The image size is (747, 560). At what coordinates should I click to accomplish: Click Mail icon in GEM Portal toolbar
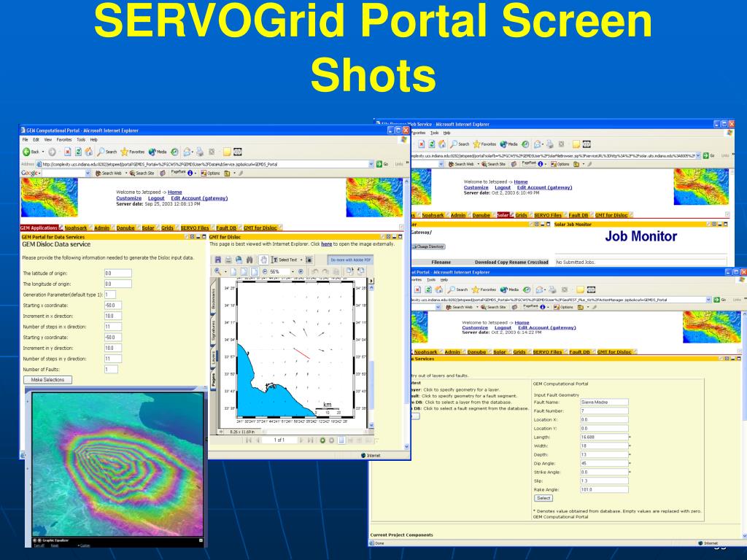187,152
